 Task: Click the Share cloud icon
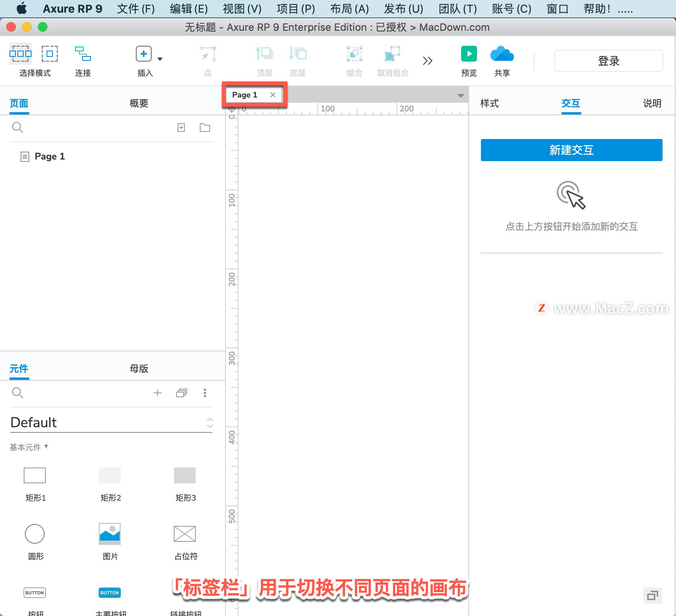coord(502,54)
